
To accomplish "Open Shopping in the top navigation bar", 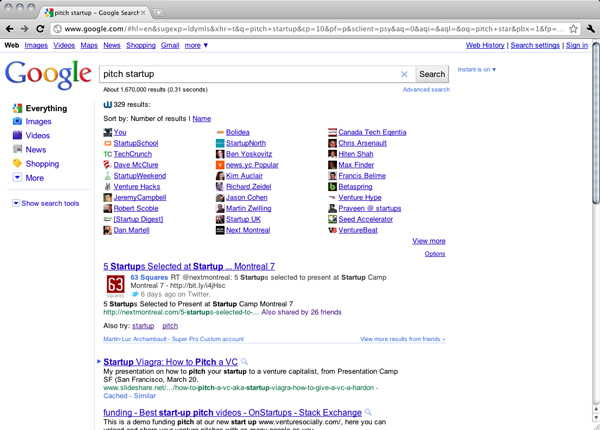I will 141,45.
